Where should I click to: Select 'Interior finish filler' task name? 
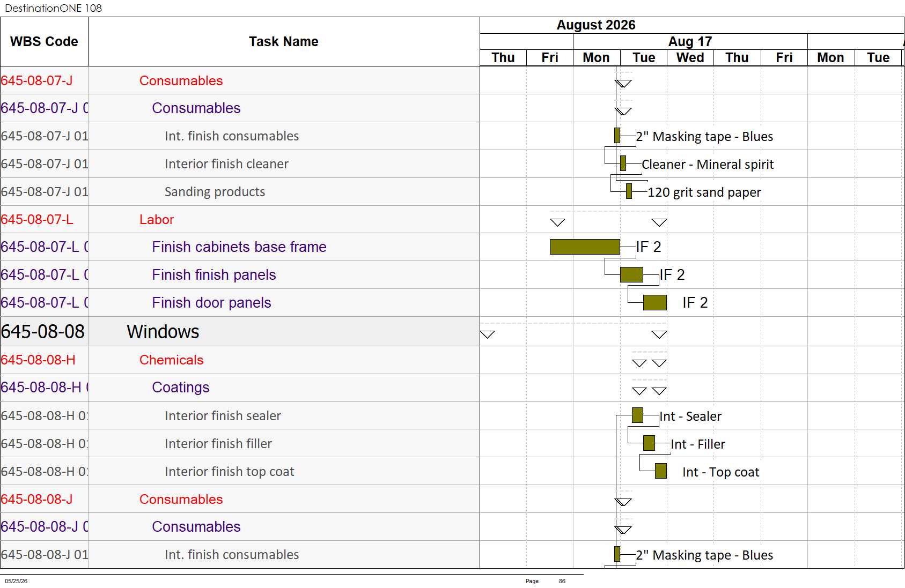coord(218,444)
